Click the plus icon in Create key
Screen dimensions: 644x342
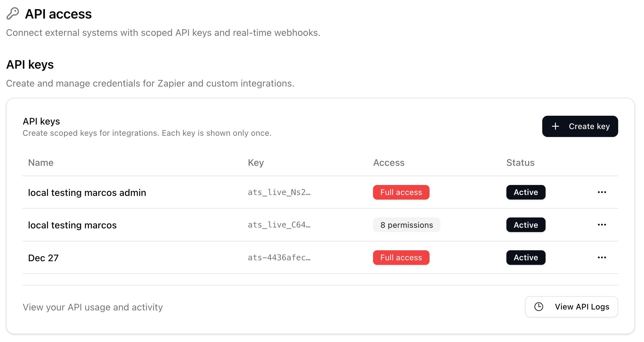(555, 126)
